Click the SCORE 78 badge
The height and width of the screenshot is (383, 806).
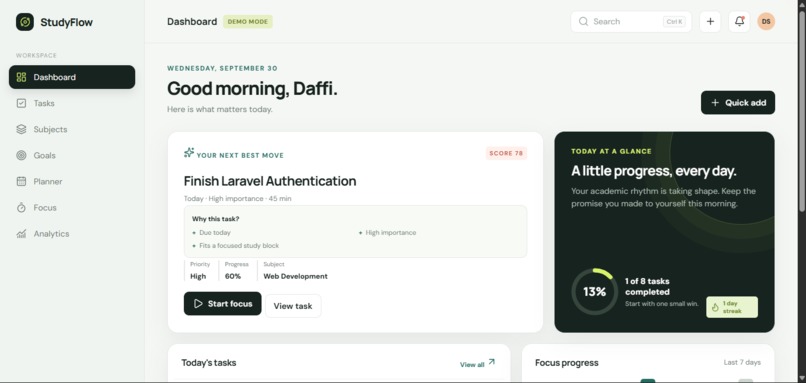[x=506, y=153]
